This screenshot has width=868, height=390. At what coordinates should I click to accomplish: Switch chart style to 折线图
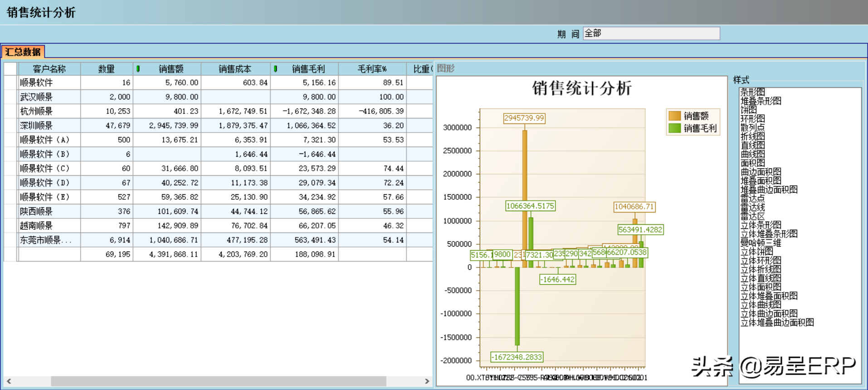pyautogui.click(x=752, y=137)
